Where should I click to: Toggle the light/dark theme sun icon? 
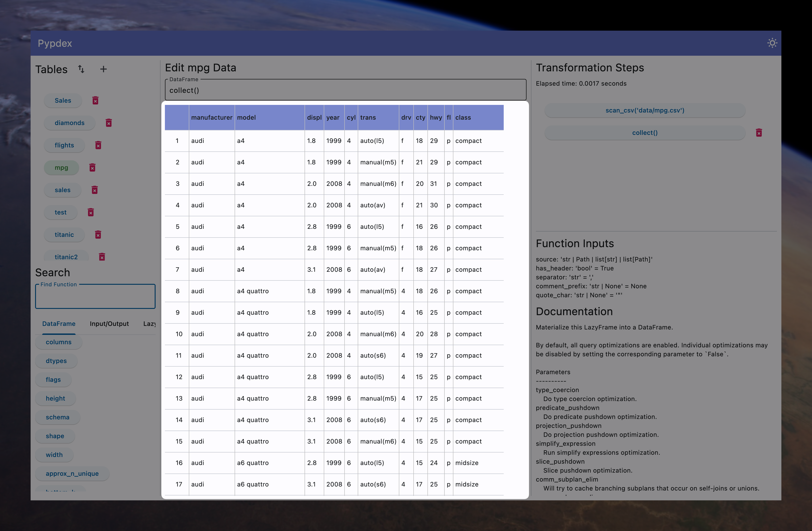772,43
